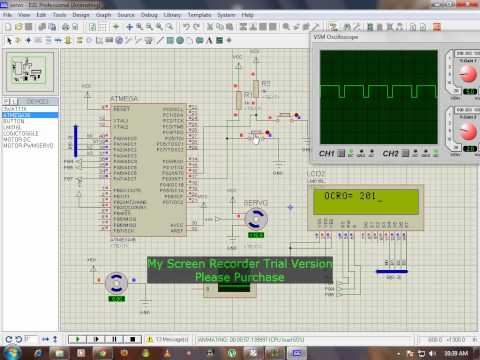Adjust the oscilloscope Channel 2 red knob
480x360 pixels.
(468, 131)
